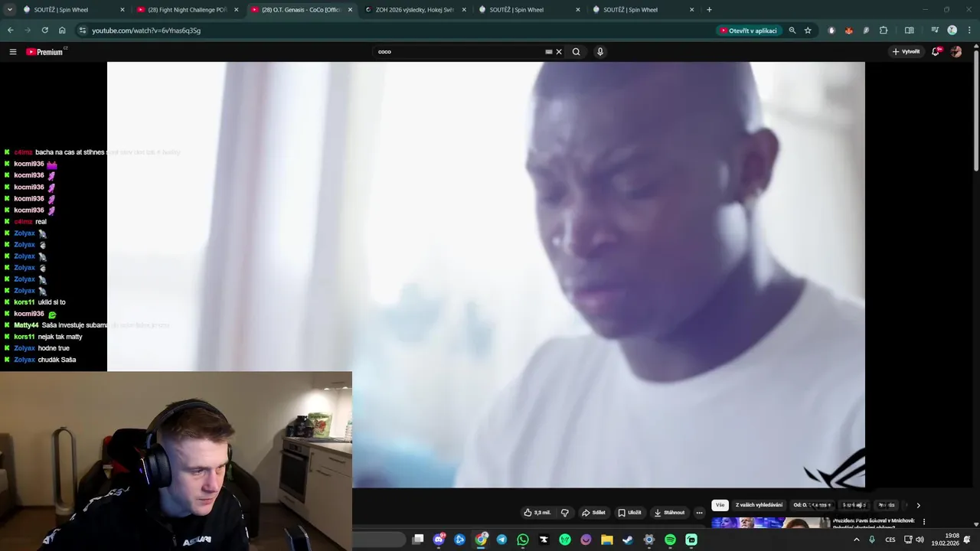Dislike the video
This screenshot has height=551, width=980.
coord(565,513)
